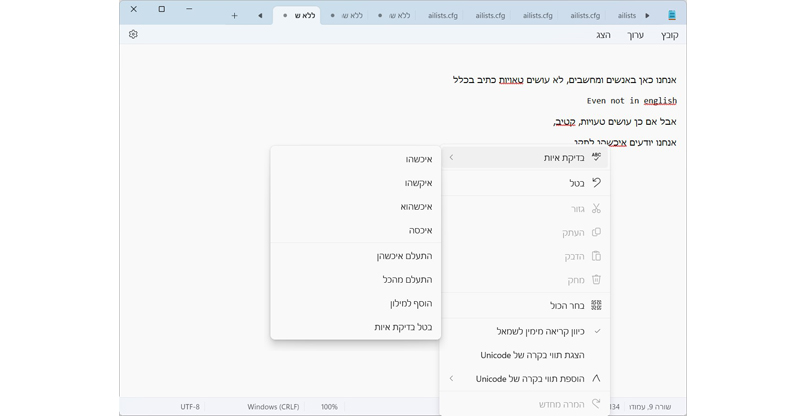
Task: Choose 'בטל בדיקת איות' to disable spell check
Action: click(x=403, y=327)
